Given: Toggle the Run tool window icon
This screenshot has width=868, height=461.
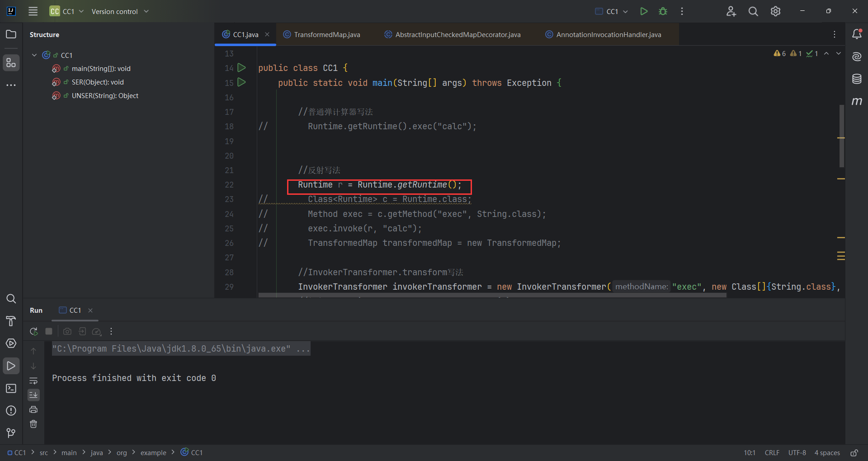Looking at the screenshot, I should tap(11, 366).
